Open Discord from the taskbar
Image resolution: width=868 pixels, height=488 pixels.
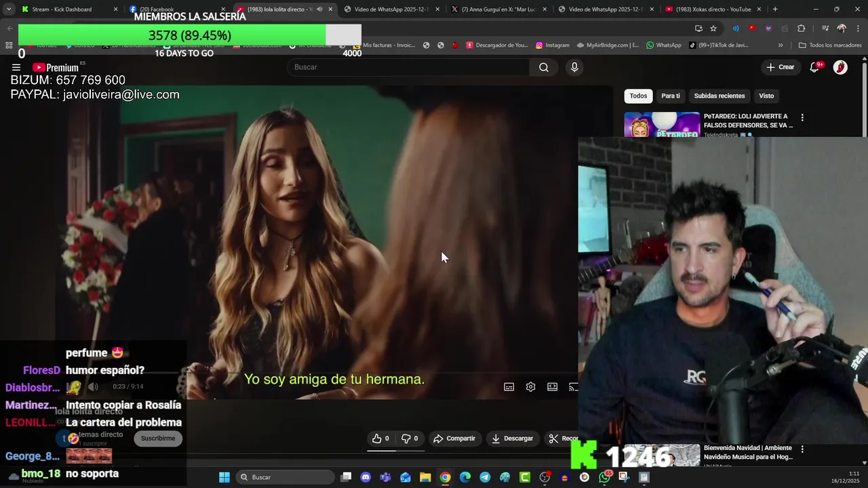(366, 477)
